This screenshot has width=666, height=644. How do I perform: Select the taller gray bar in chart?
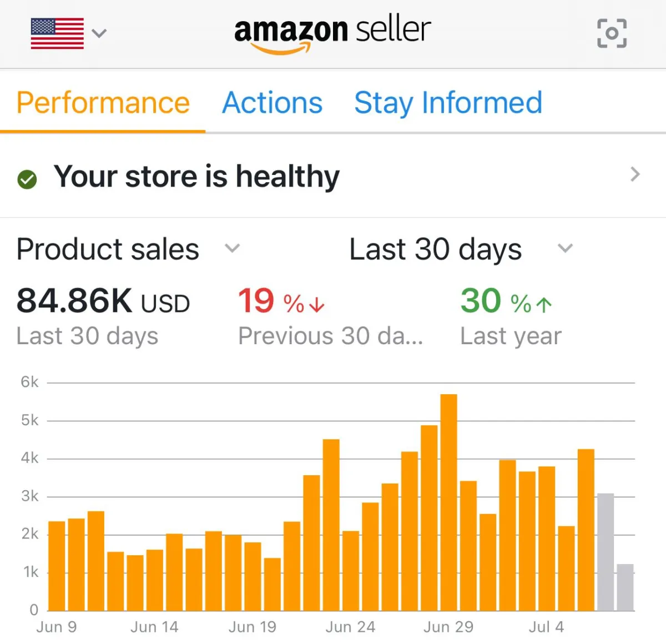click(606, 552)
